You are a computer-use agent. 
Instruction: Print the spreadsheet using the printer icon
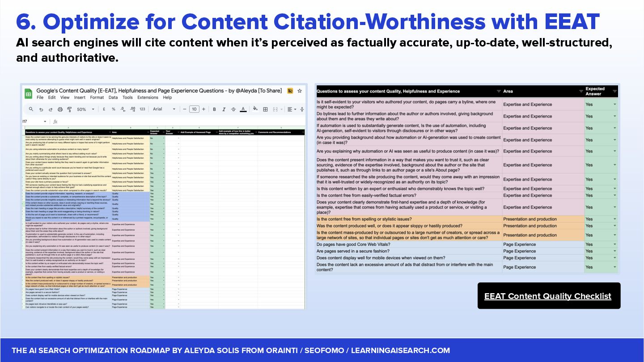coord(60,109)
